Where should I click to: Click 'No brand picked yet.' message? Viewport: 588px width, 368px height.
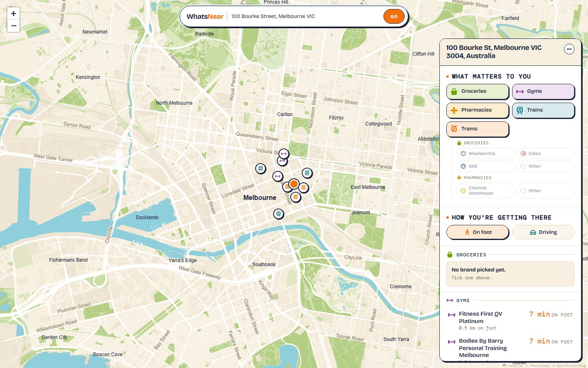click(x=479, y=270)
